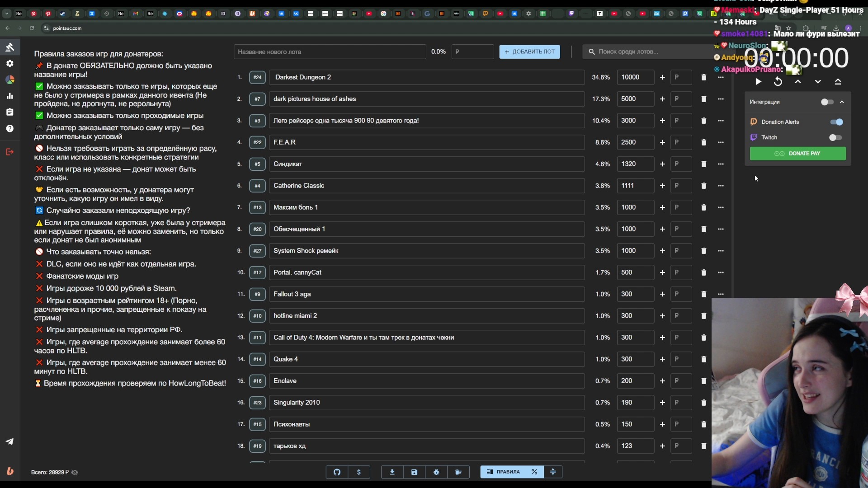Open the Telegram paper plane link
Image resolution: width=868 pixels, height=488 pixels.
[x=9, y=441]
